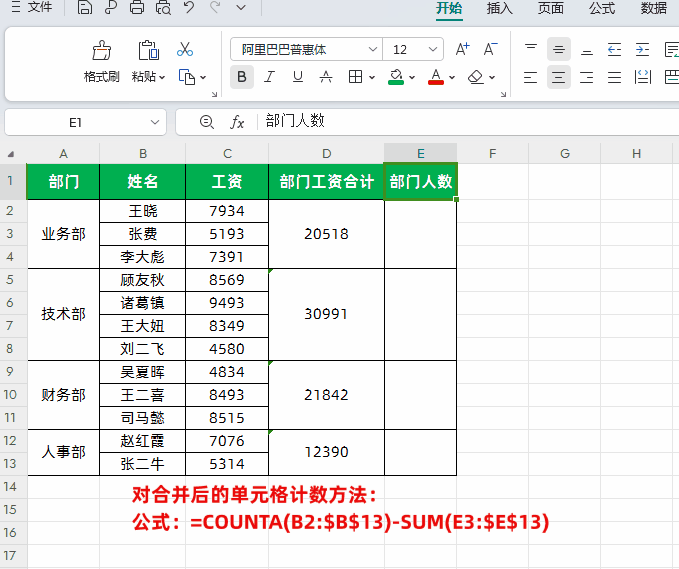Align text to top of cell
679x569 pixels.
(x=531, y=49)
